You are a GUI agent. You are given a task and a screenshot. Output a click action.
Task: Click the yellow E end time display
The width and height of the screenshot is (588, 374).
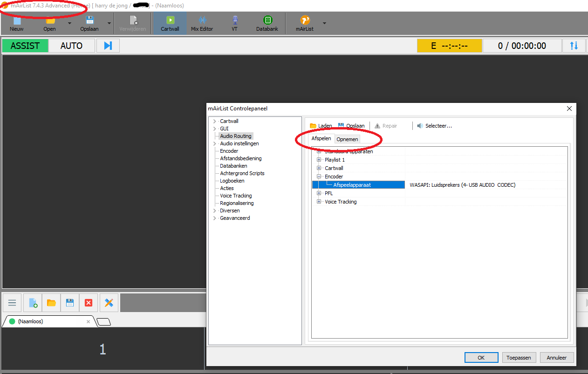pos(449,46)
